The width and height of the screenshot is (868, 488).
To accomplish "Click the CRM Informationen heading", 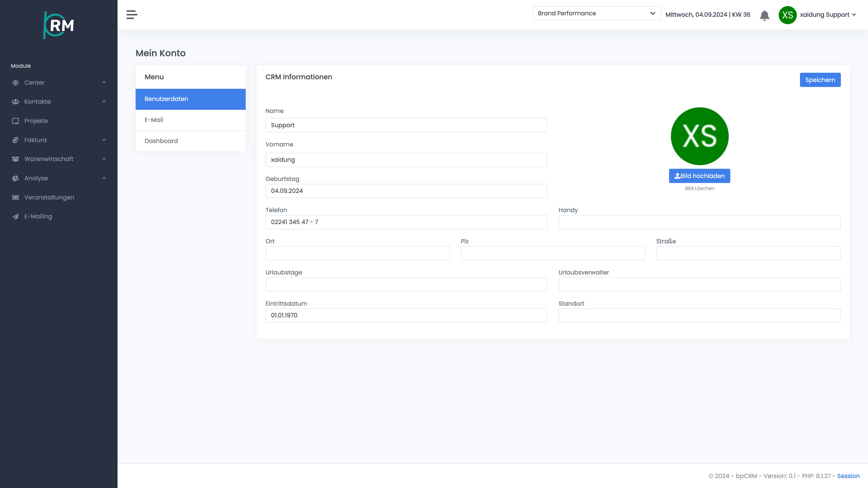I will tap(299, 77).
